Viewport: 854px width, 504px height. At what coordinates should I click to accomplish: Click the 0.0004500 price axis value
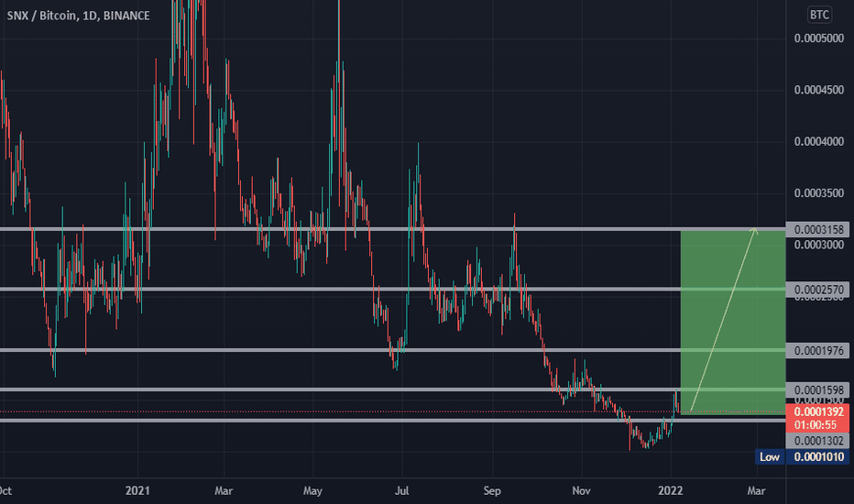click(x=818, y=90)
